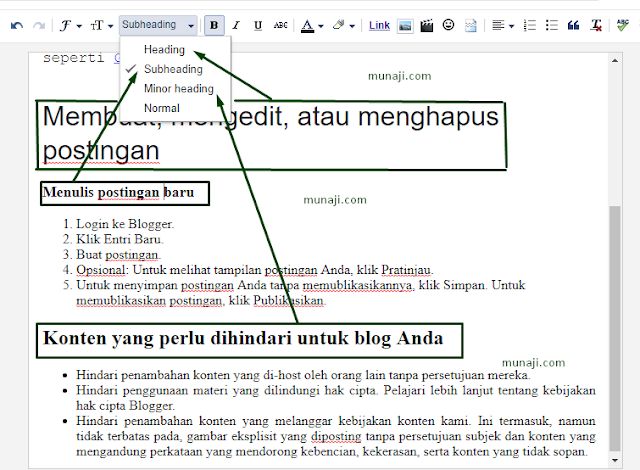Toggle Bold formatting
This screenshot has width=640, height=470.
(x=214, y=25)
